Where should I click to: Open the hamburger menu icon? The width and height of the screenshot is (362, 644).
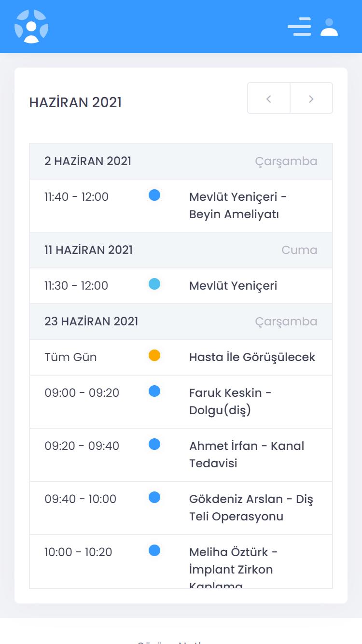[299, 27]
